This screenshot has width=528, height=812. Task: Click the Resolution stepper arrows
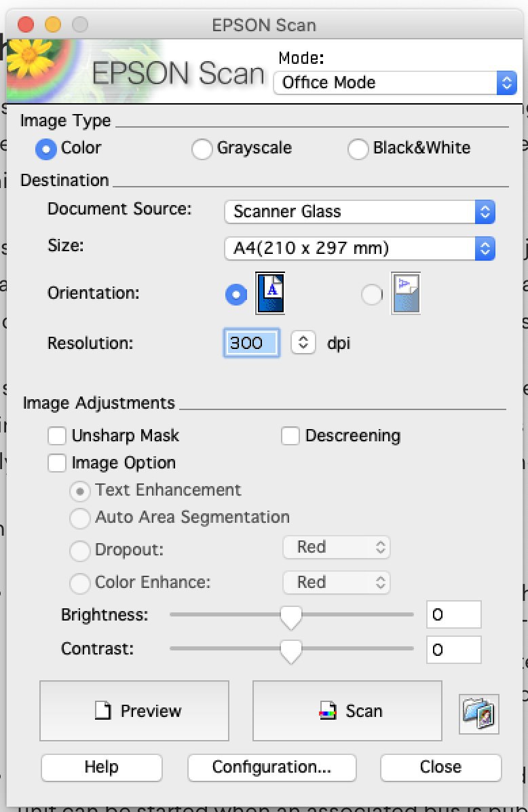click(x=303, y=342)
